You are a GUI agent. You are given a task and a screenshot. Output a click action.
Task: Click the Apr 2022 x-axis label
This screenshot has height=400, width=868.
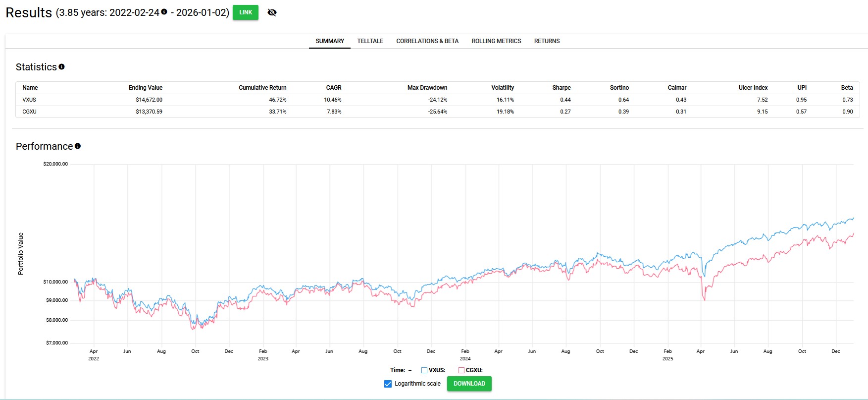(x=94, y=355)
